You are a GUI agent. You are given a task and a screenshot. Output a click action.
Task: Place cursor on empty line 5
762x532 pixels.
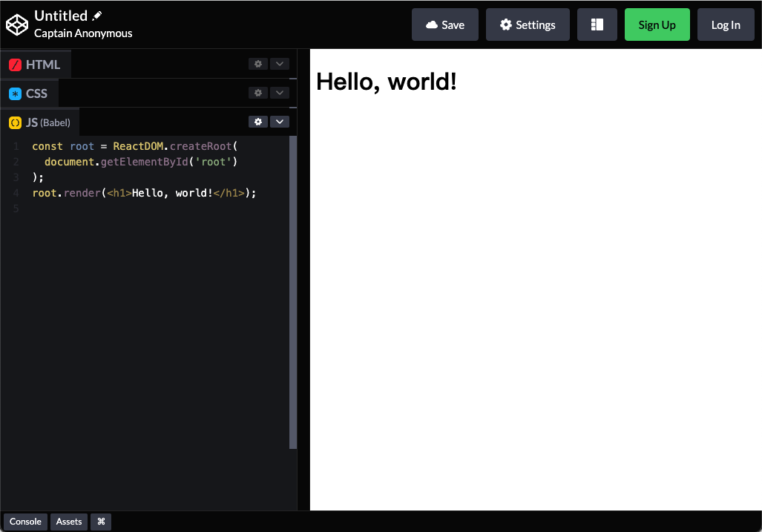click(160, 208)
